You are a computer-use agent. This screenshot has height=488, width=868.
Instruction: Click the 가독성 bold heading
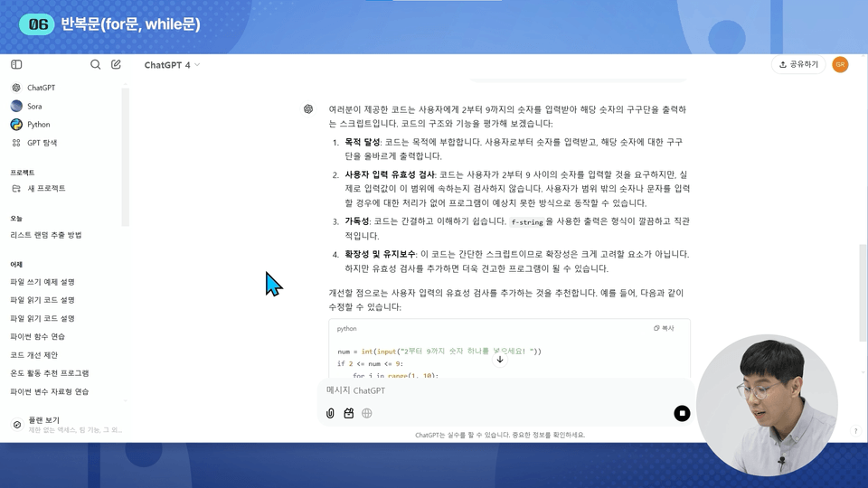tap(357, 221)
